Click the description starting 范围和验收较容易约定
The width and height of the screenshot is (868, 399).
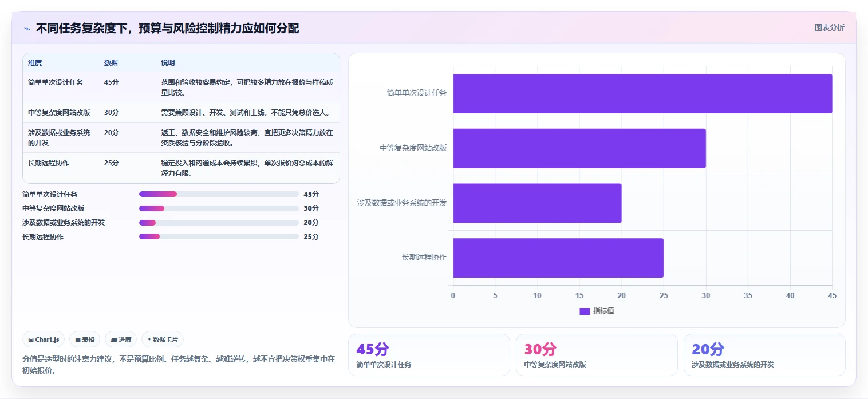[x=247, y=88]
